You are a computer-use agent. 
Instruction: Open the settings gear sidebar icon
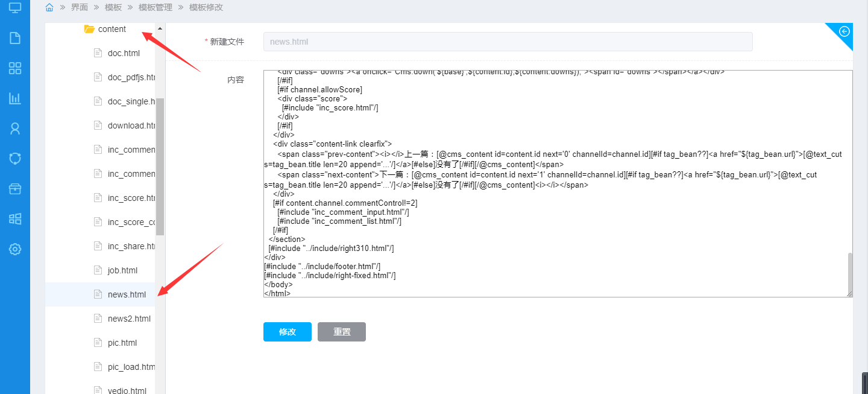[x=15, y=249]
